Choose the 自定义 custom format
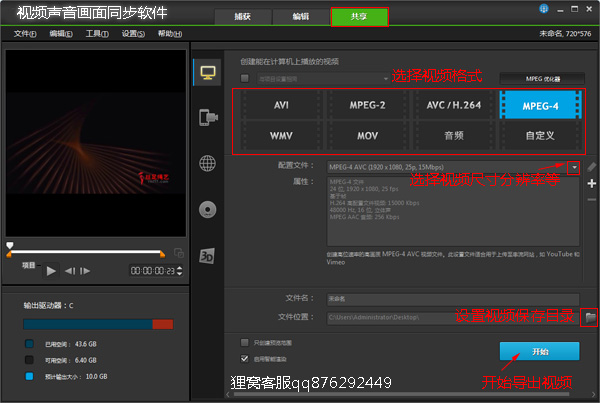Screen dimensions: 600x403 (540, 135)
